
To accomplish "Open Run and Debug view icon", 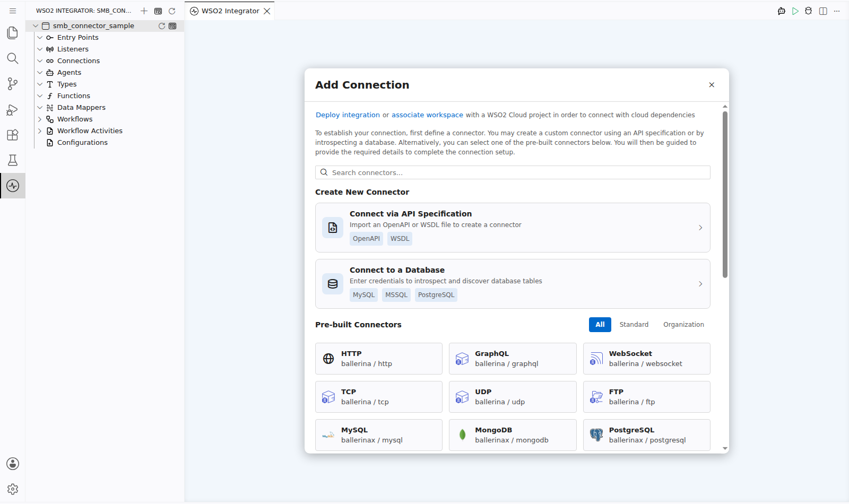I will coord(13,109).
